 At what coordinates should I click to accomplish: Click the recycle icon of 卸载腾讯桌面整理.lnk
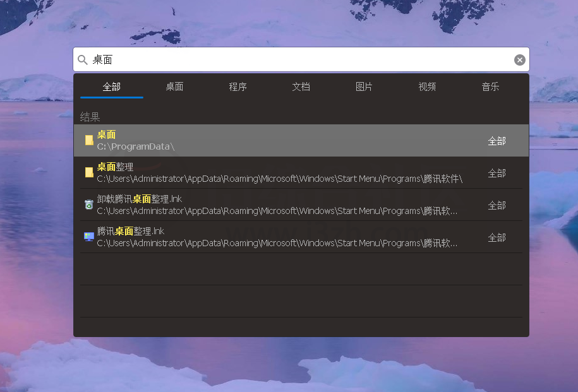[x=89, y=204]
